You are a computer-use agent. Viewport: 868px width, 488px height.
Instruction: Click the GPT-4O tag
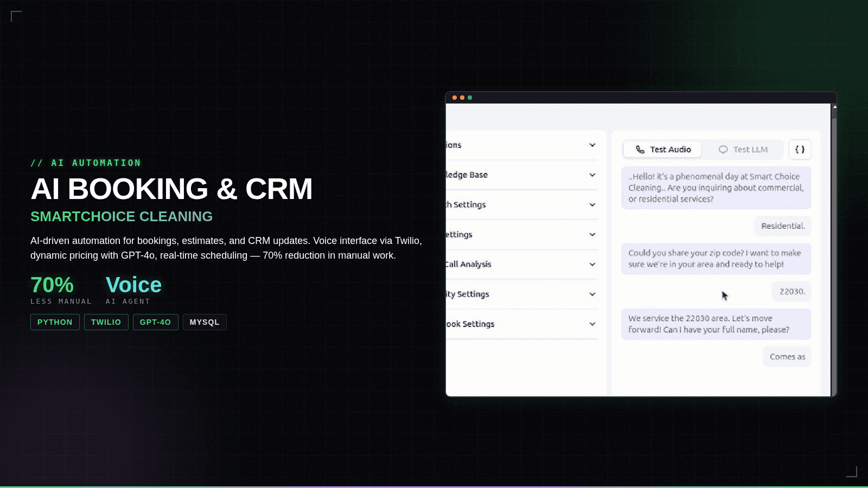tap(156, 322)
